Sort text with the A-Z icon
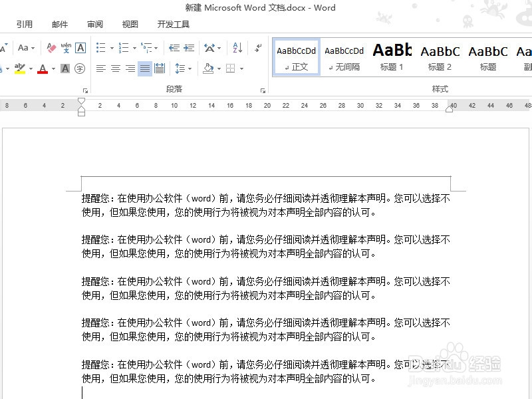 (x=237, y=48)
